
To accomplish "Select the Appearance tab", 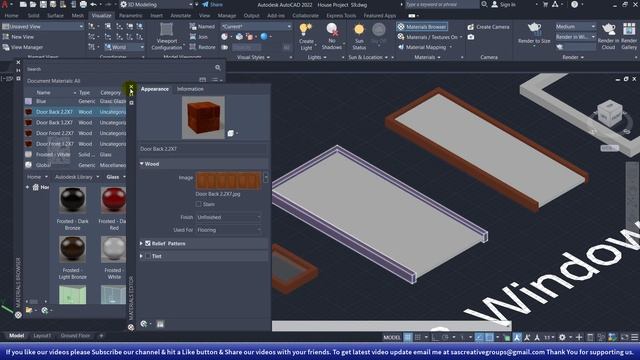I will (x=155, y=89).
